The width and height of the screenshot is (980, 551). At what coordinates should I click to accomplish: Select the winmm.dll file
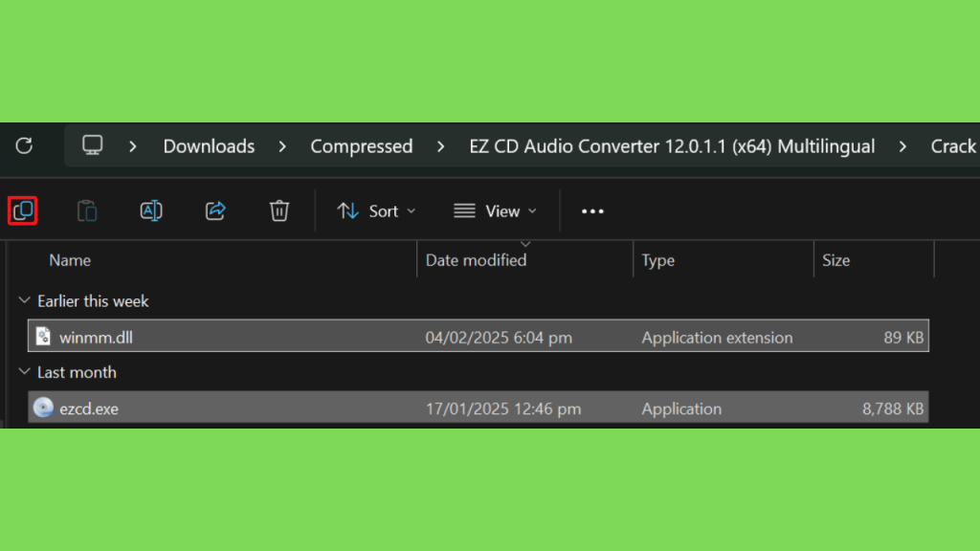click(479, 336)
